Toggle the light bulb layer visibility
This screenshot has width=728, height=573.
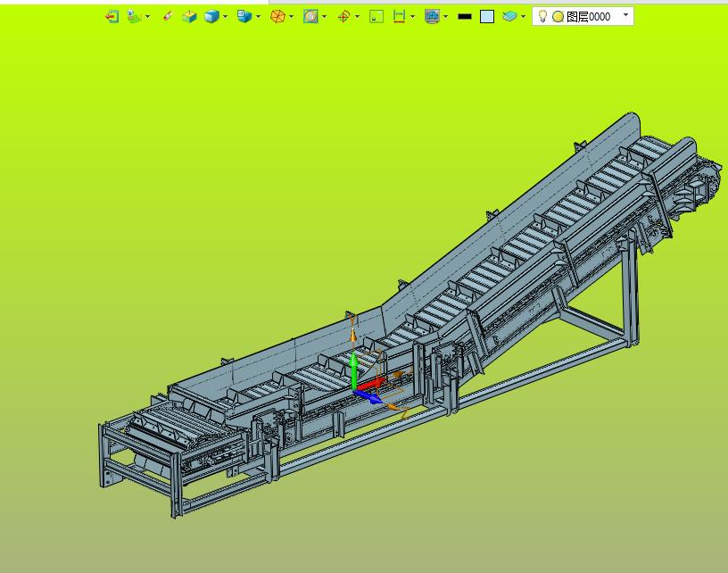tap(542, 17)
